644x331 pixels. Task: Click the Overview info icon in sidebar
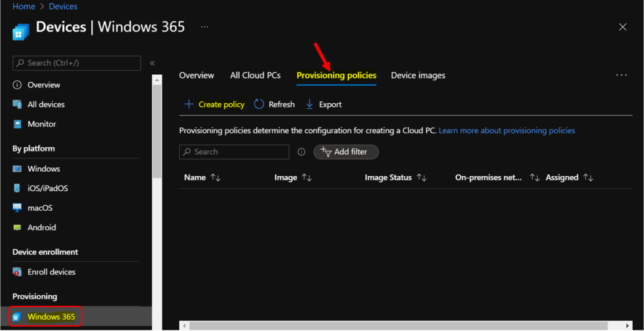(x=17, y=85)
